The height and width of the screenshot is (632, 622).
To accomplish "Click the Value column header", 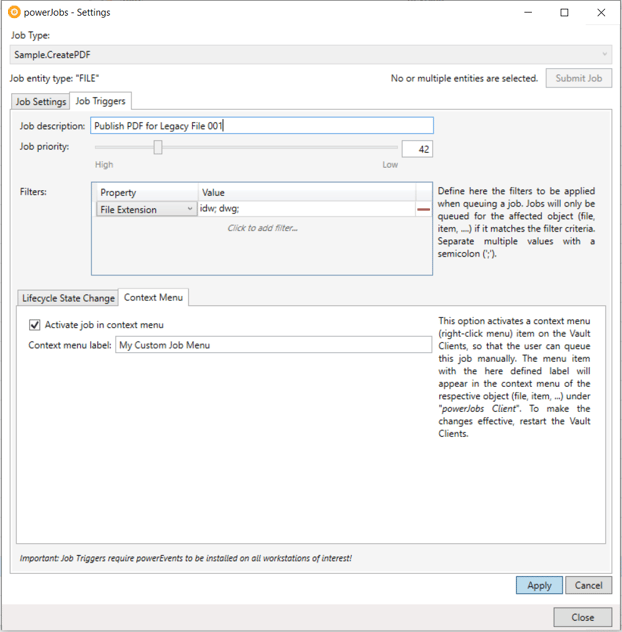I will [x=307, y=193].
